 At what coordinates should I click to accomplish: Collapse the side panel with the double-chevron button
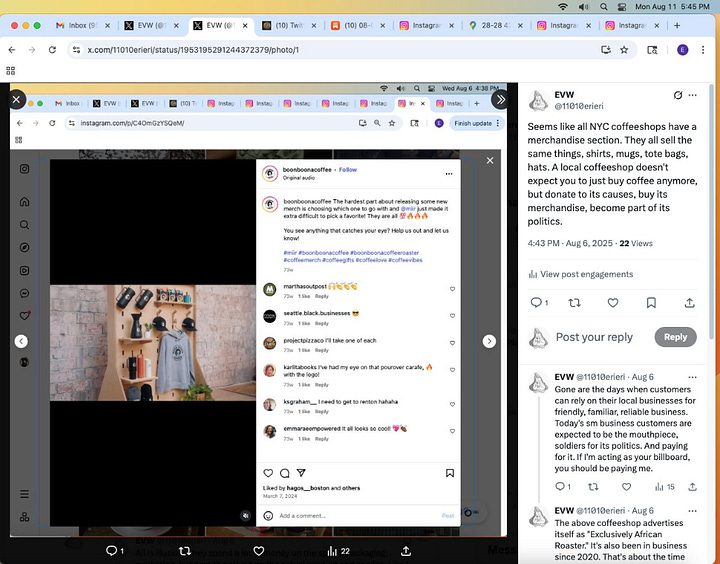click(500, 99)
